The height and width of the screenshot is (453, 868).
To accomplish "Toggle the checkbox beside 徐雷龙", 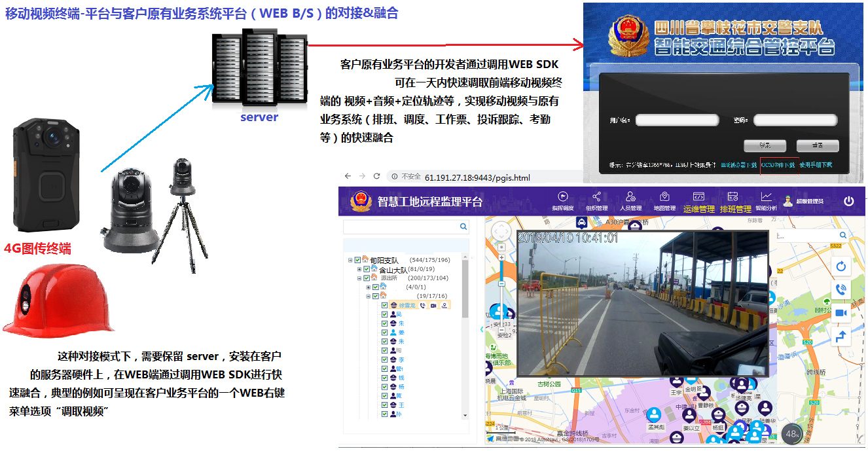I will coord(385,305).
